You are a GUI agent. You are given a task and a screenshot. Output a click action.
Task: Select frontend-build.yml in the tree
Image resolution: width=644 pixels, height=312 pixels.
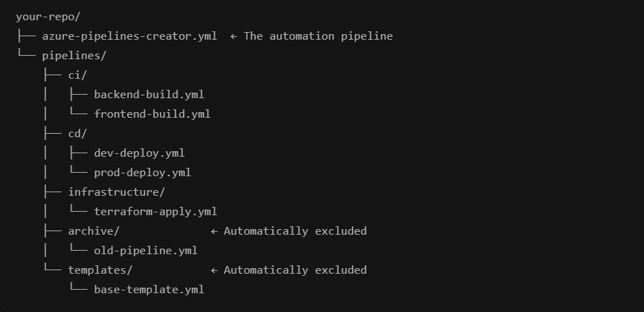click(152, 114)
